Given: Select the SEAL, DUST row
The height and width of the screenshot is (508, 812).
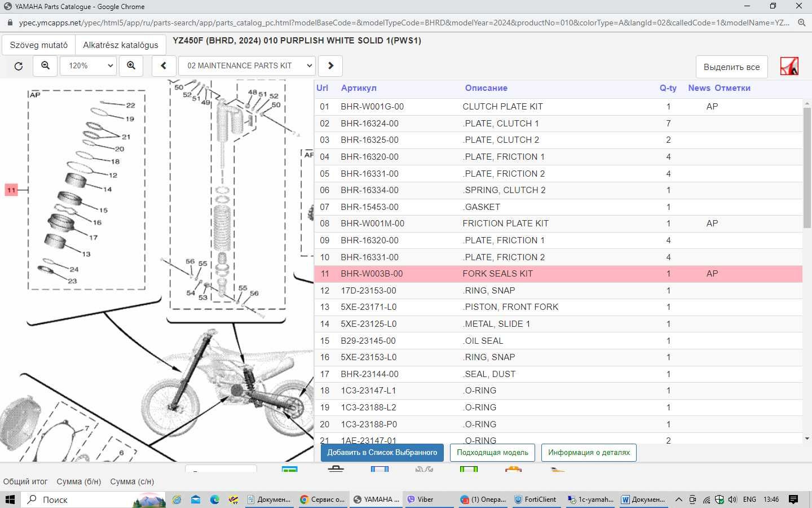Looking at the screenshot, I should [558, 374].
